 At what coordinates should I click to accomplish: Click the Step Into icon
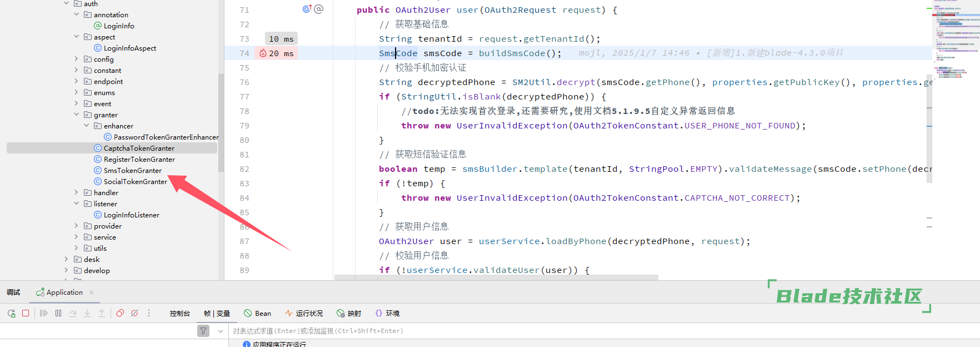[87, 314]
